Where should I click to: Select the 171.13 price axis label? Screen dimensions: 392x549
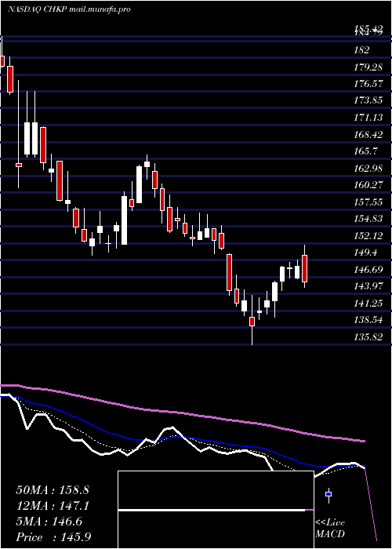tap(368, 118)
